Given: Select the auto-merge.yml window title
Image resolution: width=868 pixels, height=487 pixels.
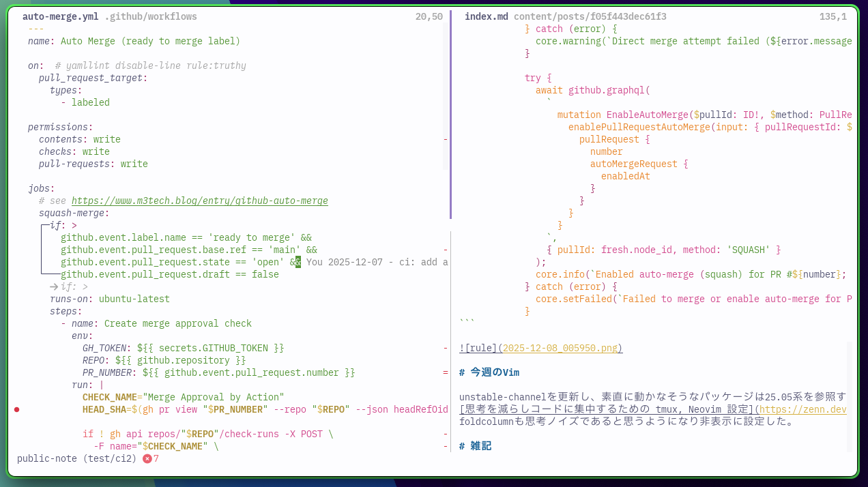Looking at the screenshot, I should click(61, 16).
